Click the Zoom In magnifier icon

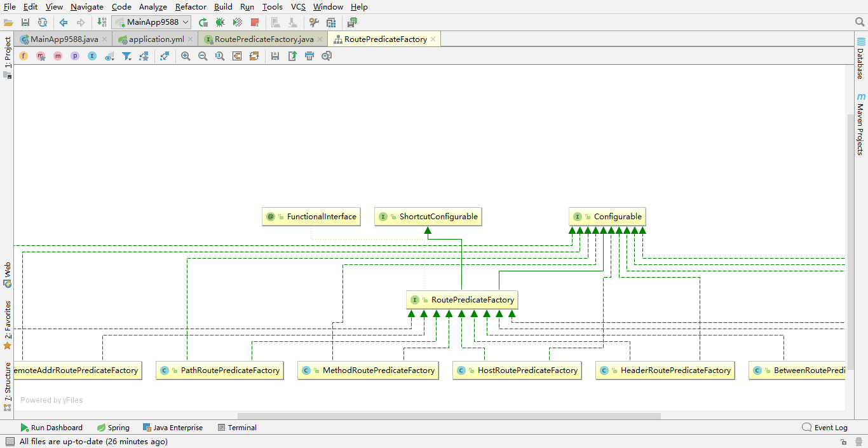(186, 56)
